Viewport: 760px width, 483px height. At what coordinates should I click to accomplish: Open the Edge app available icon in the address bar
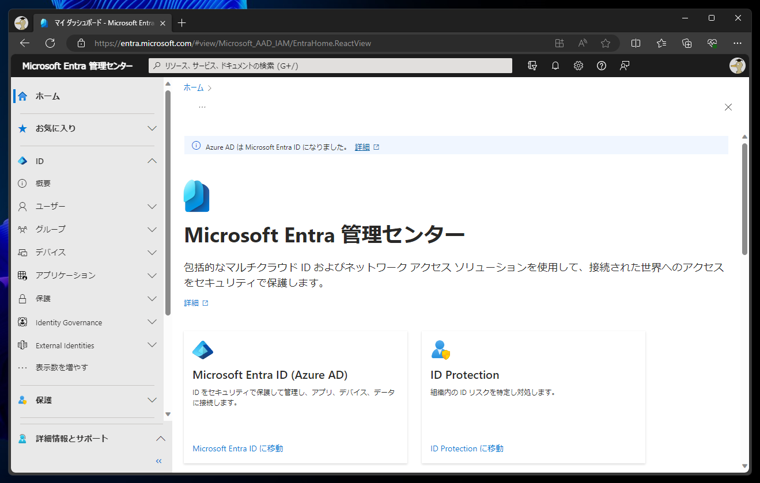[x=559, y=43]
